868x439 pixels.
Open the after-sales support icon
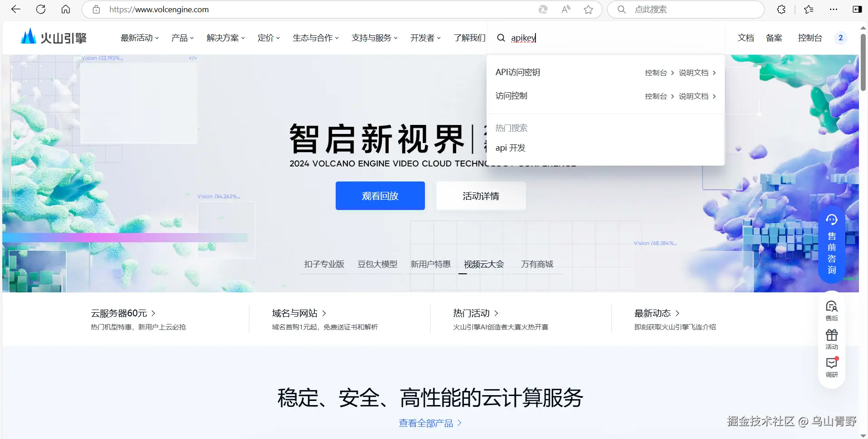[832, 311]
